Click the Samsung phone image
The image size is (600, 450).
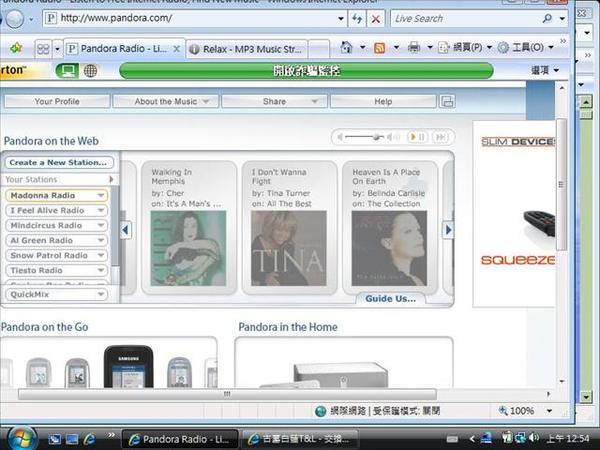click(x=129, y=367)
